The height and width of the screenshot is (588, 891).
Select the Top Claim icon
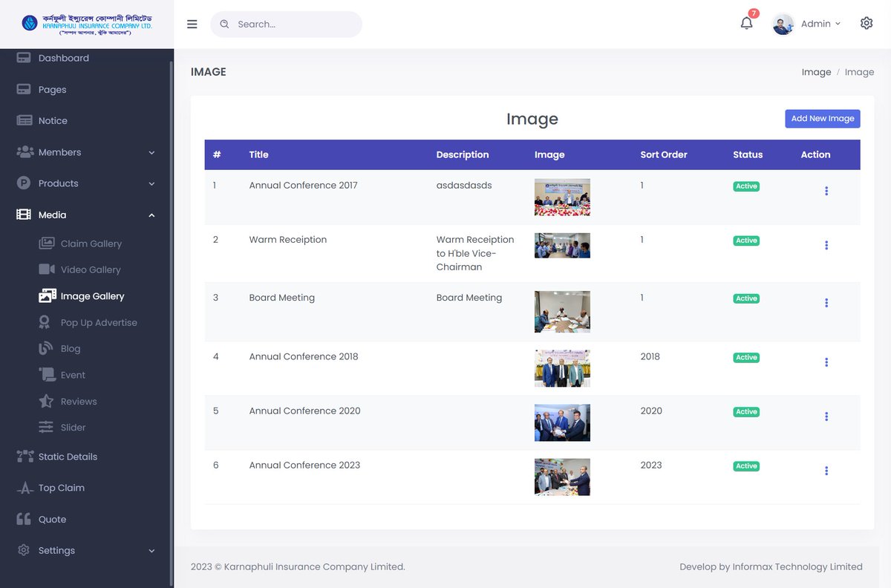click(23, 488)
